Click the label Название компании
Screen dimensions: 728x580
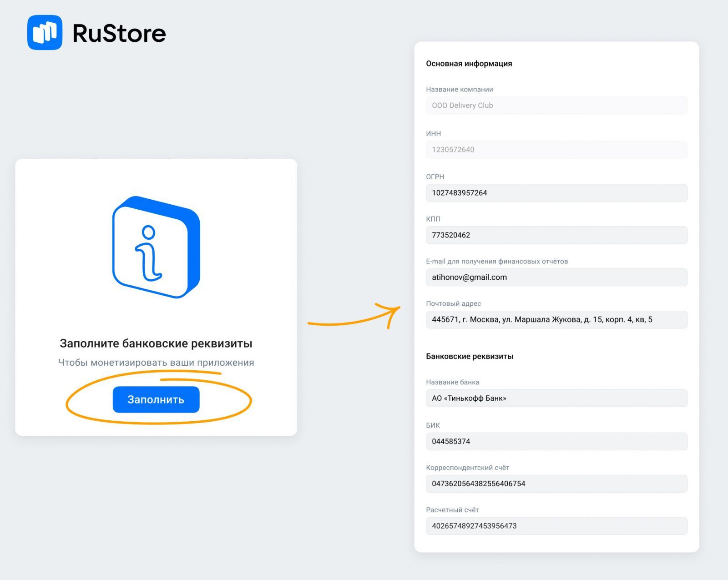[x=460, y=90]
